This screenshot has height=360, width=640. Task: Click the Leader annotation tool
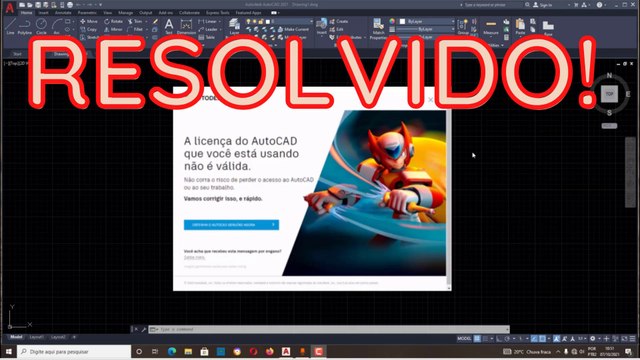coord(208,29)
